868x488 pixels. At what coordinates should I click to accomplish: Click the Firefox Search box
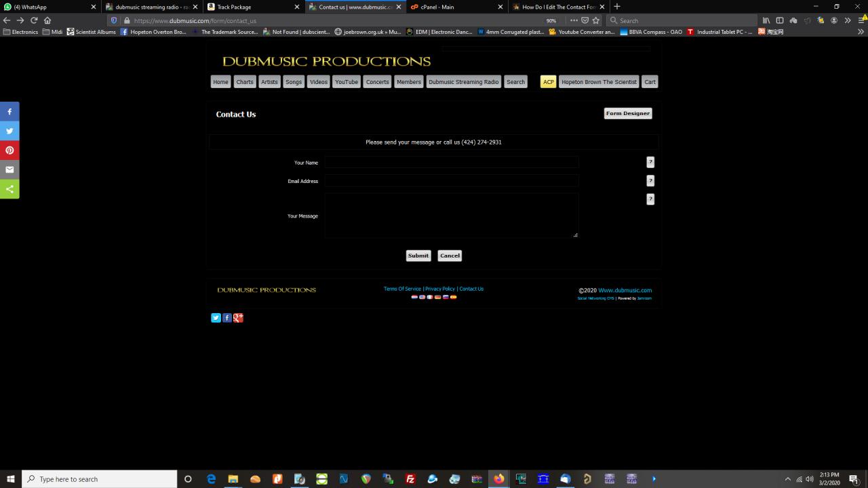pos(682,20)
